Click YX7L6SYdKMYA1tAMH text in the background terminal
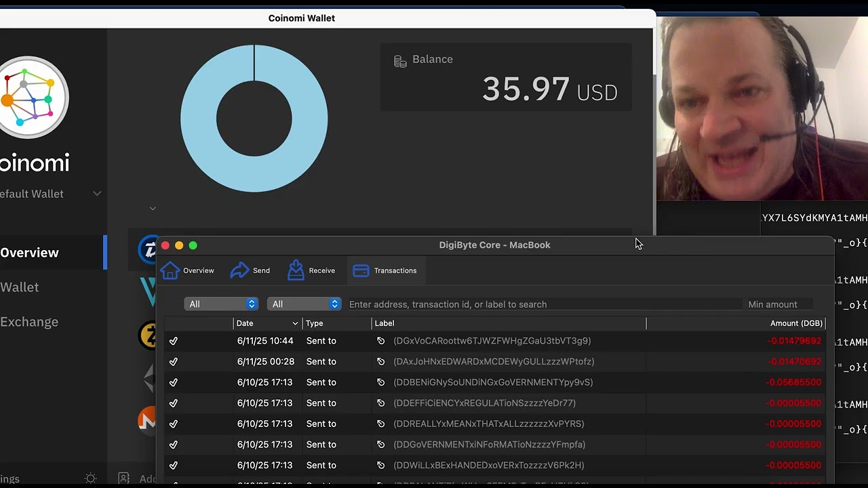Screen dimensions: 868x488 (814, 218)
